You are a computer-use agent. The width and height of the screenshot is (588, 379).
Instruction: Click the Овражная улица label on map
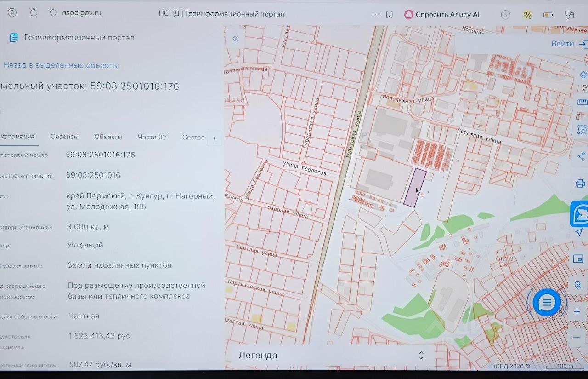[479, 137]
